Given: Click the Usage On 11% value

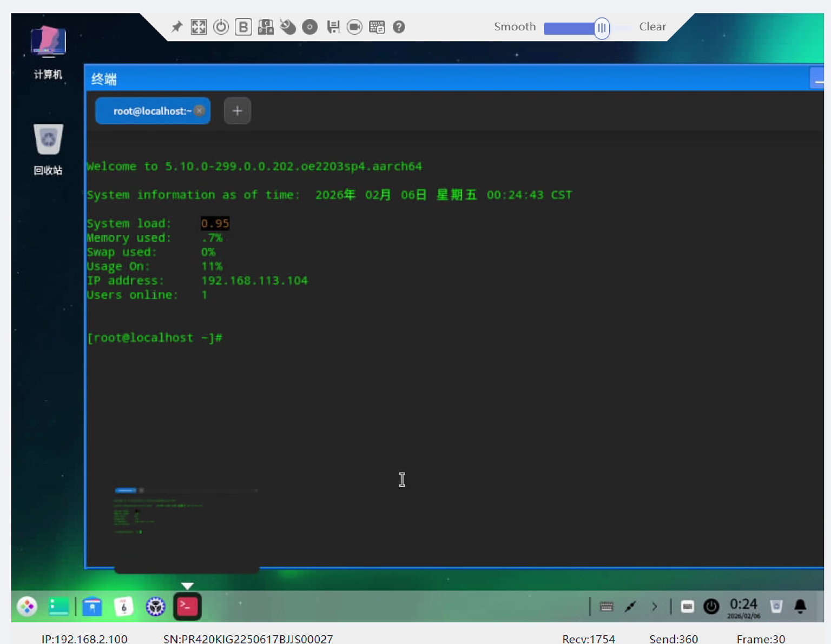Looking at the screenshot, I should tap(212, 267).
